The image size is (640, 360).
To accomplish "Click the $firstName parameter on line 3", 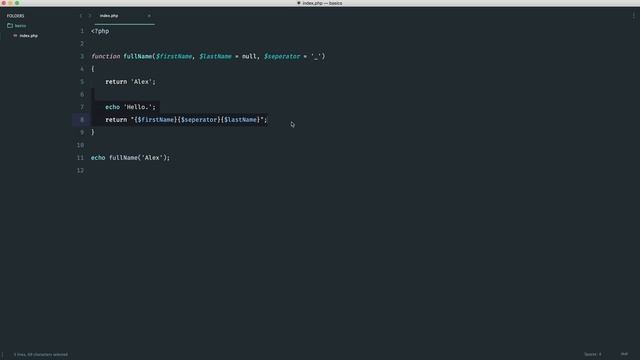I will (x=174, y=56).
